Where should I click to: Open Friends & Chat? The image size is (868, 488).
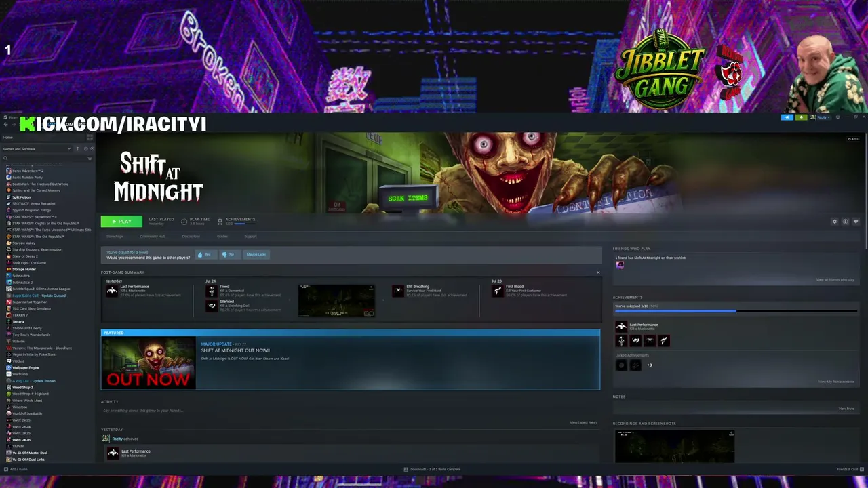[x=849, y=469]
